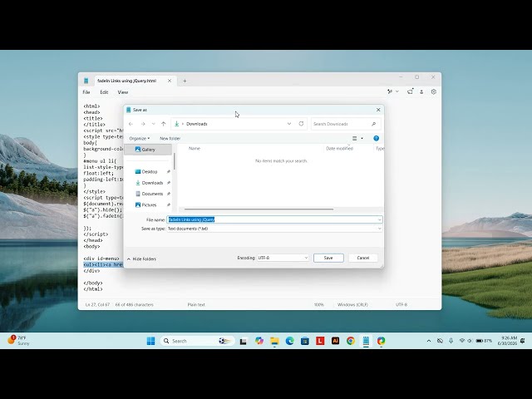Screen dimensions: 532x399
Task: Click Ln 27, Col 67 in status bar
Action: tap(97, 305)
